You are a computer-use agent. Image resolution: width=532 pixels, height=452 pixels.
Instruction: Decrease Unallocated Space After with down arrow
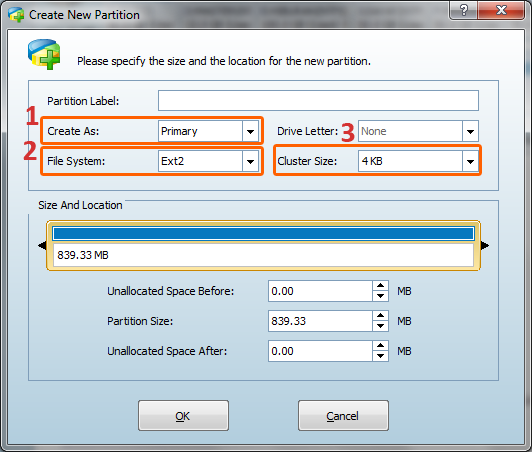(380, 356)
